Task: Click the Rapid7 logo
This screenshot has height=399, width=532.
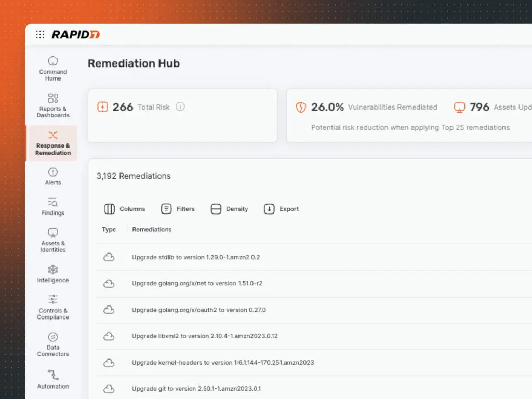Action: point(76,35)
